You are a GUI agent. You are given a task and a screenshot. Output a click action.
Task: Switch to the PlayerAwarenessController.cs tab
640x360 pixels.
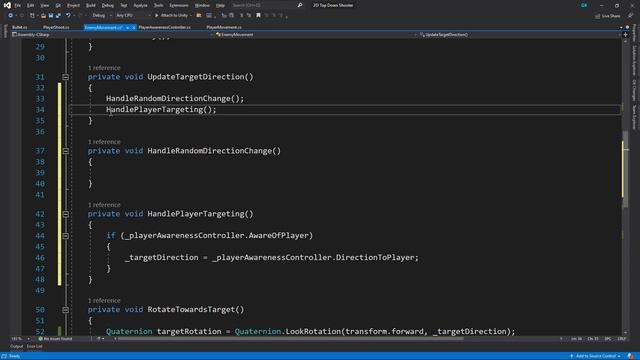click(x=164, y=27)
